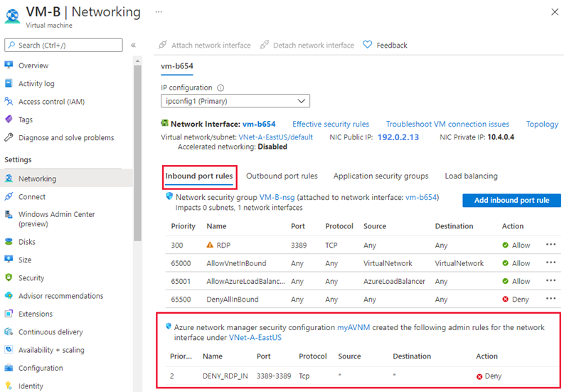Open more options for AllowVnetInBound rule

pyautogui.click(x=551, y=263)
